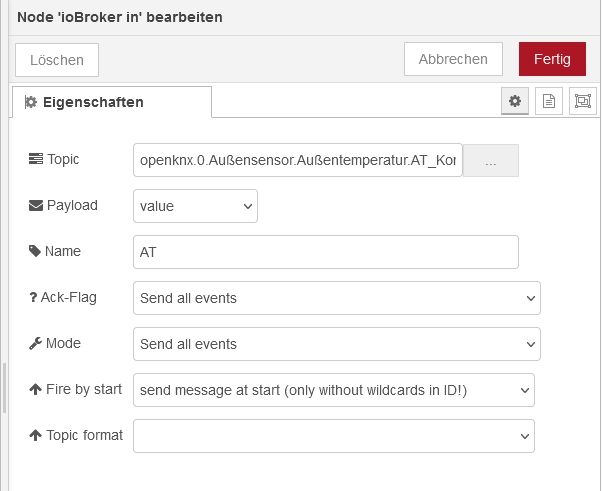Screen dimensions: 602x491
Task: Open the empty Topic format dropdown
Action: [334, 436]
